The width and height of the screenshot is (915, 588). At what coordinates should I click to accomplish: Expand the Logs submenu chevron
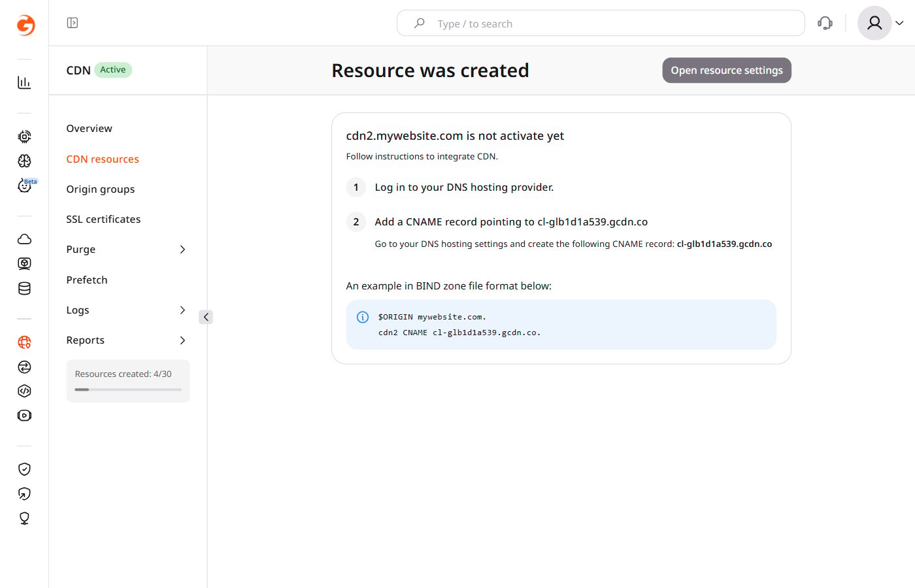pyautogui.click(x=182, y=310)
